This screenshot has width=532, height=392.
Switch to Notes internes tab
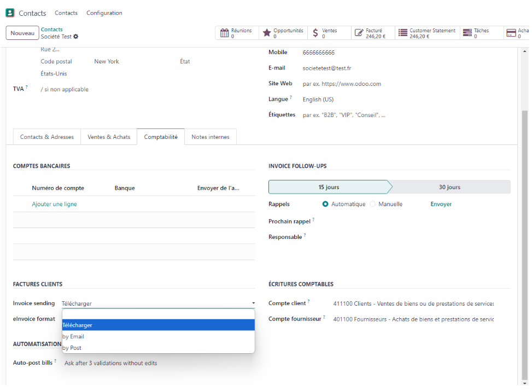click(x=211, y=137)
